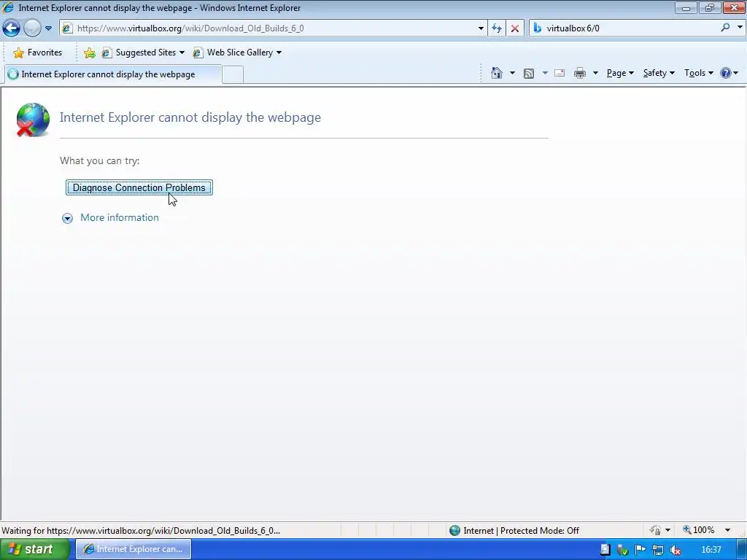Click the Home icon in the command bar

pyautogui.click(x=497, y=73)
